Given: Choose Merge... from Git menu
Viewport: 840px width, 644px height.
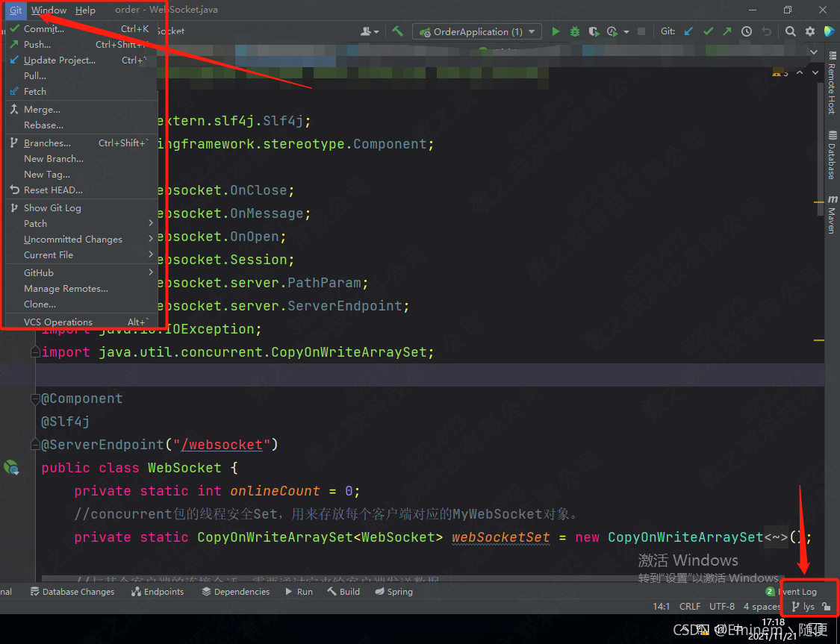Looking at the screenshot, I should click(x=81, y=109).
